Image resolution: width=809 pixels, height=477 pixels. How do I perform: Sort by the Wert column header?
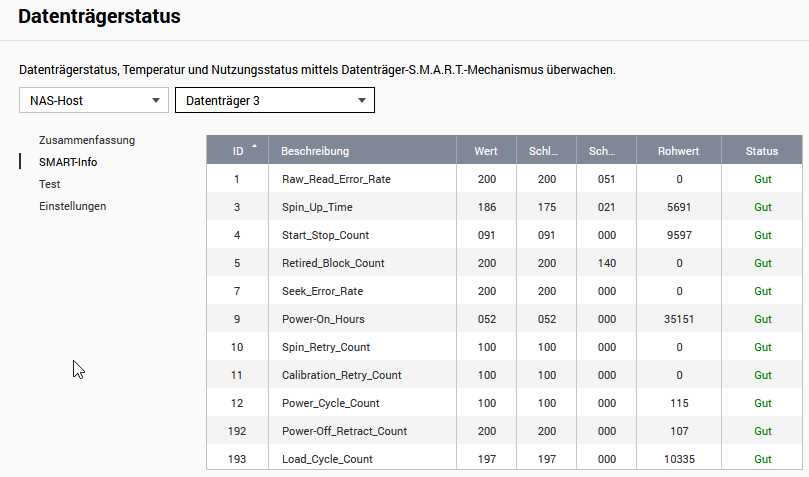pos(486,151)
